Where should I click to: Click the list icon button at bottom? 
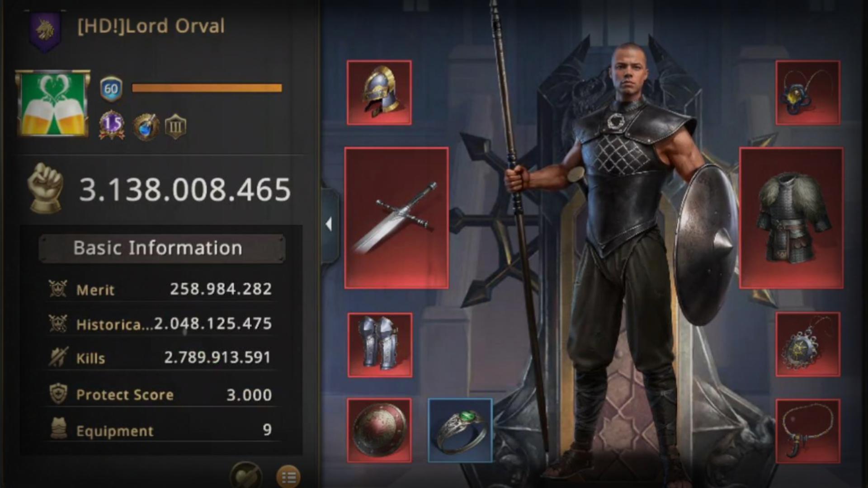click(x=288, y=476)
